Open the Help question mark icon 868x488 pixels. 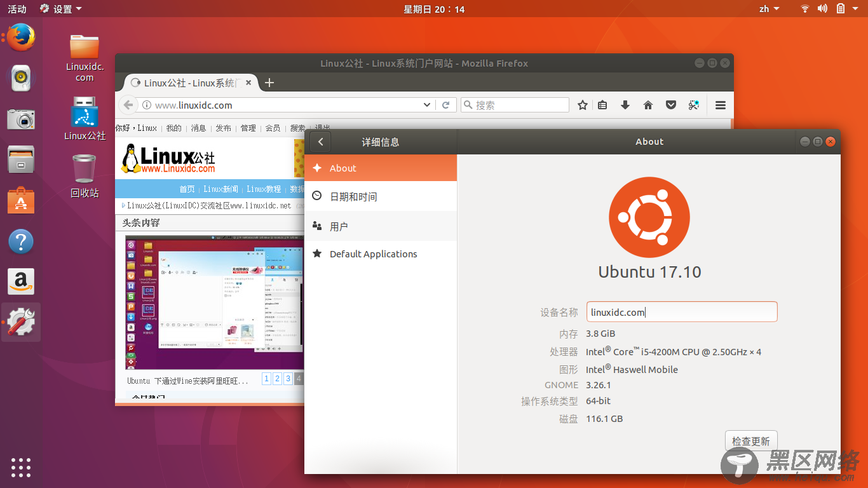point(21,241)
